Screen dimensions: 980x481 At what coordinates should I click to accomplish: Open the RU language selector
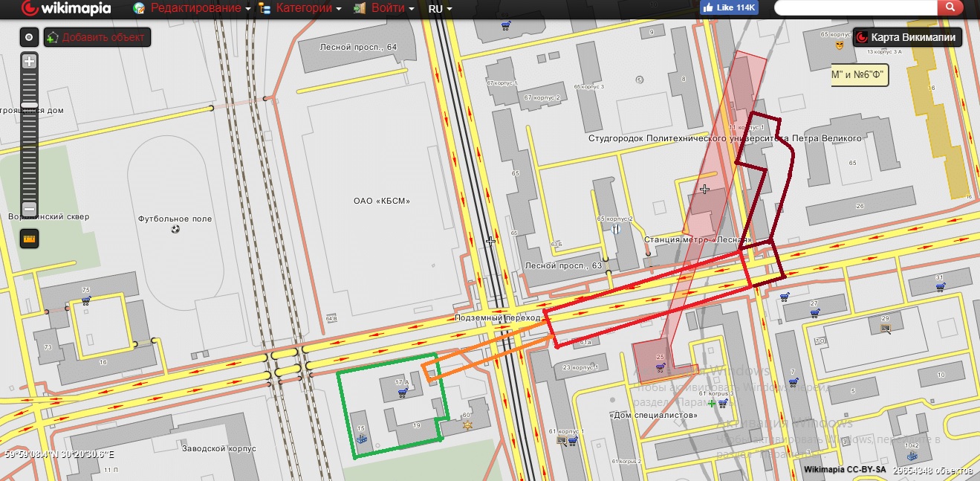click(x=440, y=9)
